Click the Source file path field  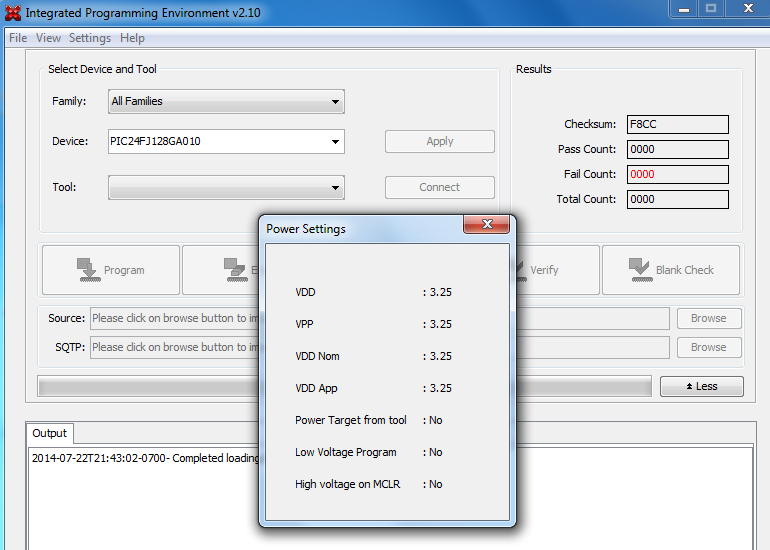tap(380, 318)
